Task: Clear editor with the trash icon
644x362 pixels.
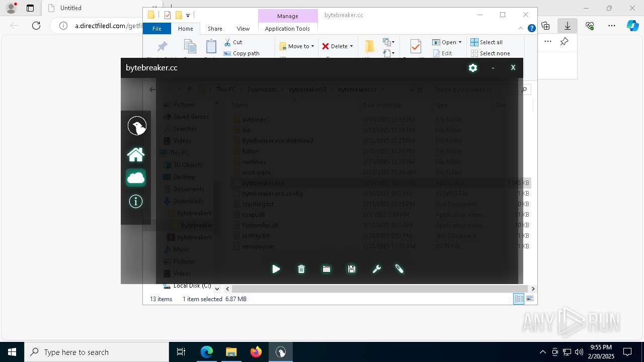Action: tap(301, 269)
